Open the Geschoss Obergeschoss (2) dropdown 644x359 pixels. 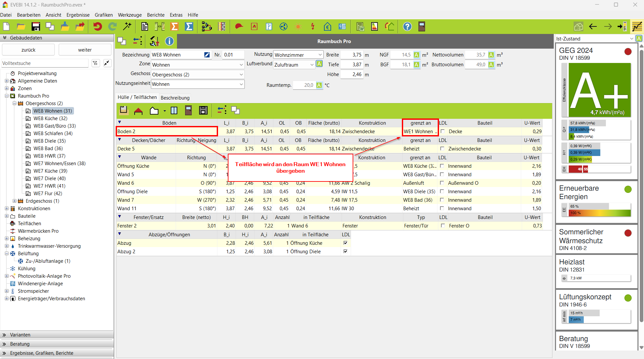241,74
